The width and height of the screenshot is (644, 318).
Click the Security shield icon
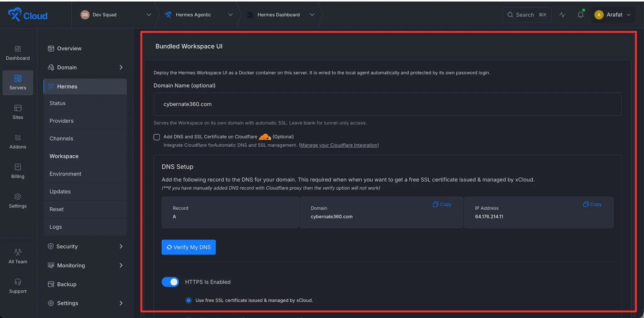pyautogui.click(x=51, y=246)
